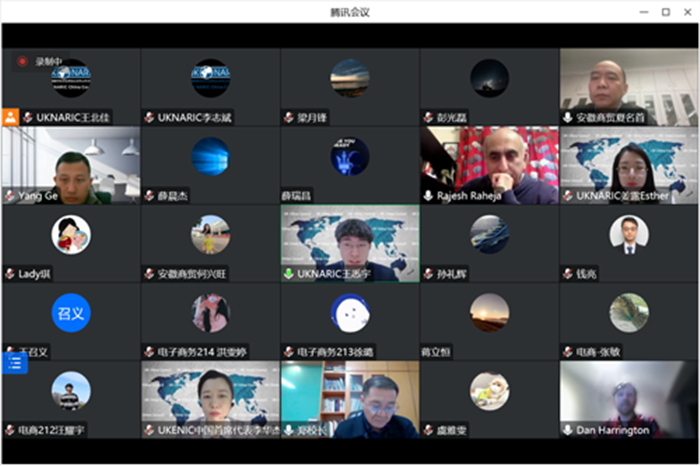Maximize the Tencent Meeting window
This screenshot has width=700, height=466.
(x=666, y=11)
